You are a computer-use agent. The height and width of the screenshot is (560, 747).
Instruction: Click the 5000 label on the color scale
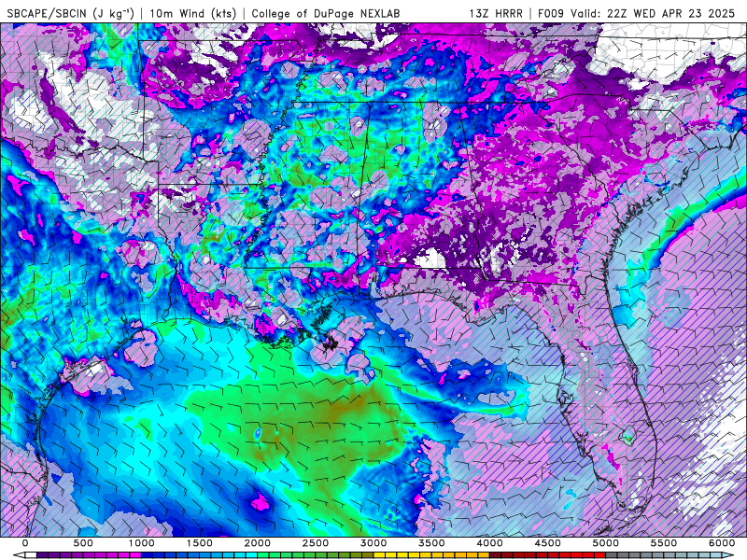click(x=606, y=543)
